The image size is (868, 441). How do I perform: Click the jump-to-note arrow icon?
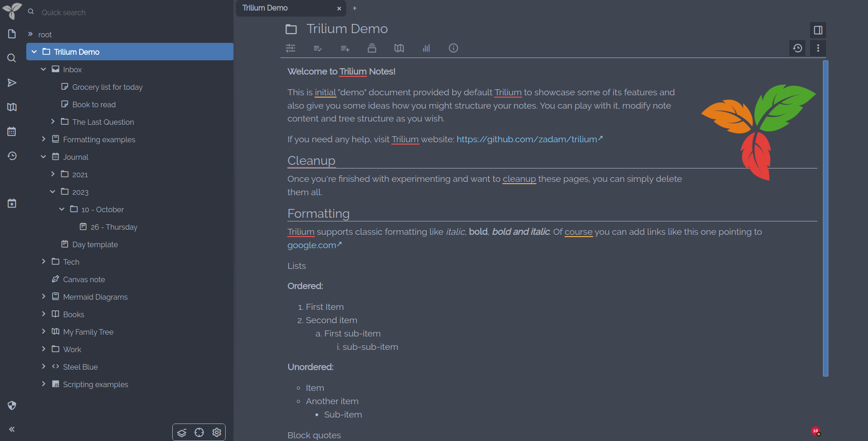(12, 83)
